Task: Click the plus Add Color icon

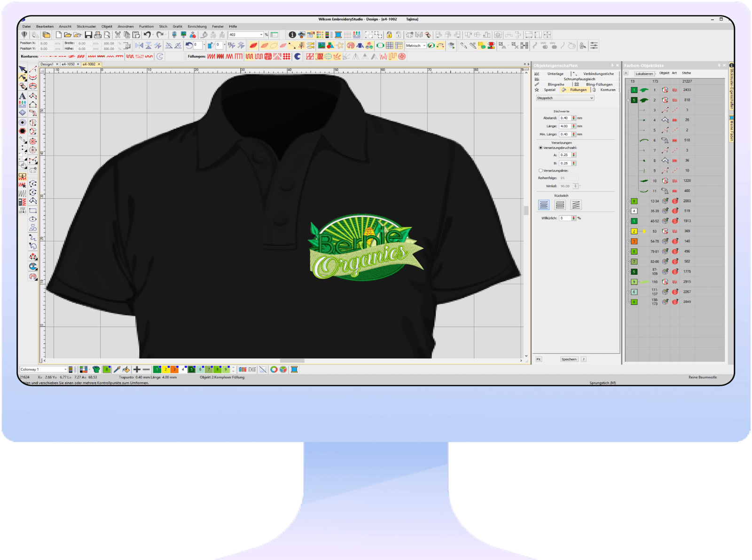Action: (137, 370)
